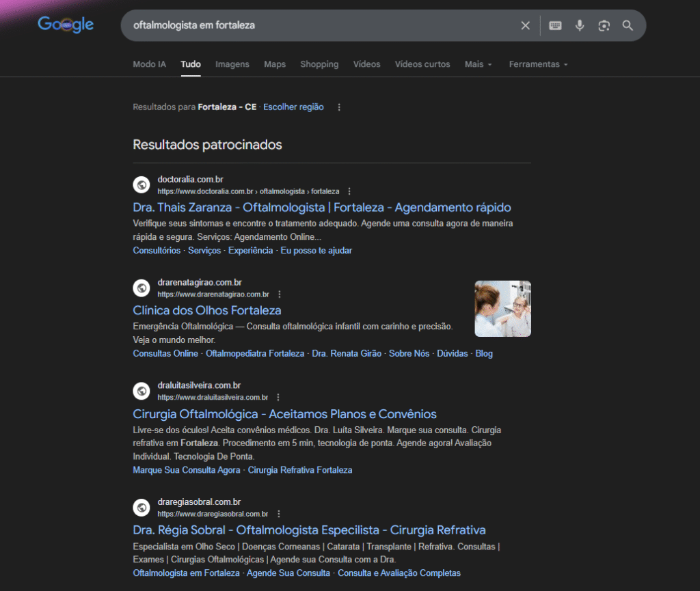This screenshot has height=591, width=700.
Task: Click into the search input field
Action: 321,25
